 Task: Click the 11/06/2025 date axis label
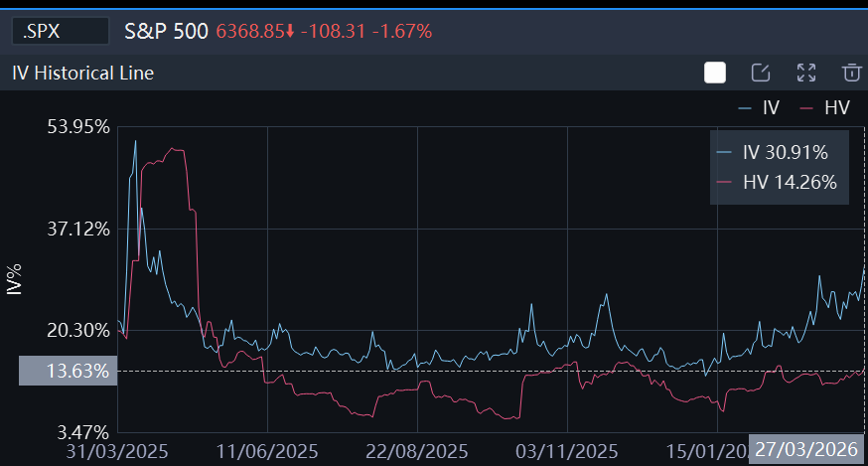(267, 451)
